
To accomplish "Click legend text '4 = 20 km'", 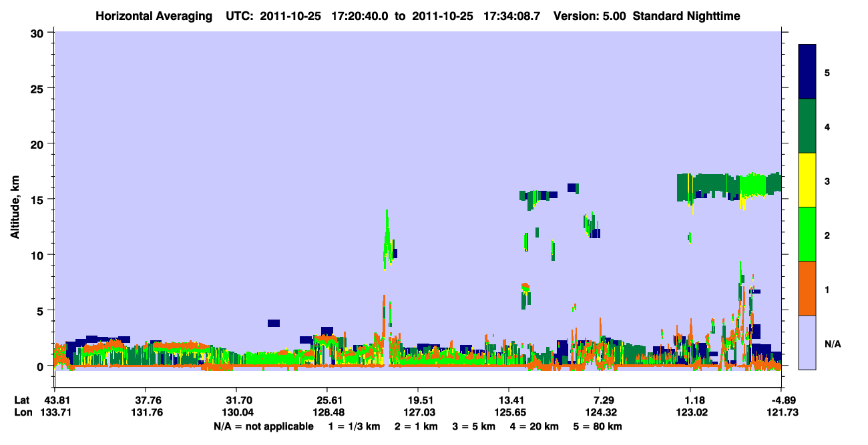I will click(534, 426).
